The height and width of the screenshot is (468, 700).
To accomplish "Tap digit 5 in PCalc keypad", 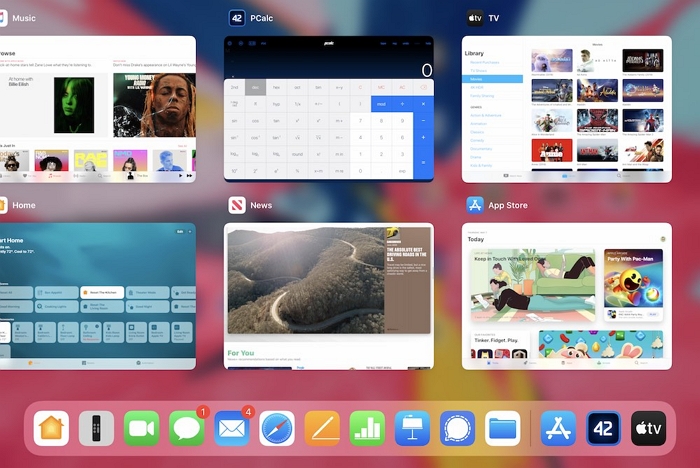I will (x=381, y=138).
